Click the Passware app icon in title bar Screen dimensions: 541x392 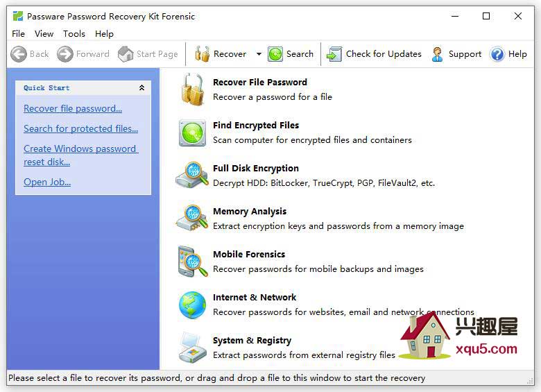(x=17, y=16)
